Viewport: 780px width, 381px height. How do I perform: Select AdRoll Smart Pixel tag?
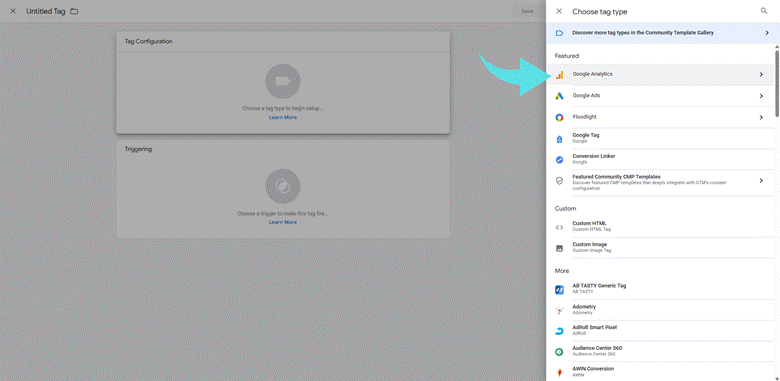(x=660, y=331)
